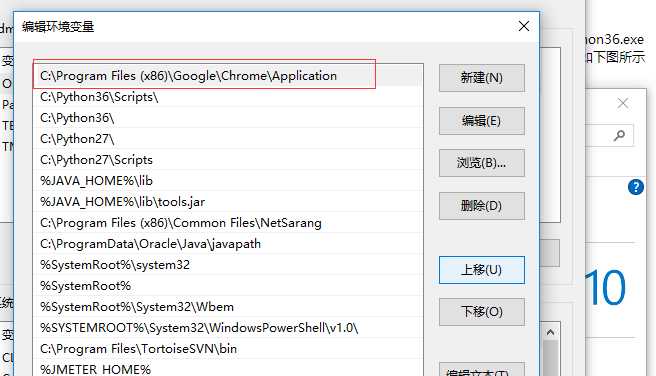Click the 删除(D) delete button
Image resolution: width=656 pixels, height=376 pixels.
(x=482, y=206)
